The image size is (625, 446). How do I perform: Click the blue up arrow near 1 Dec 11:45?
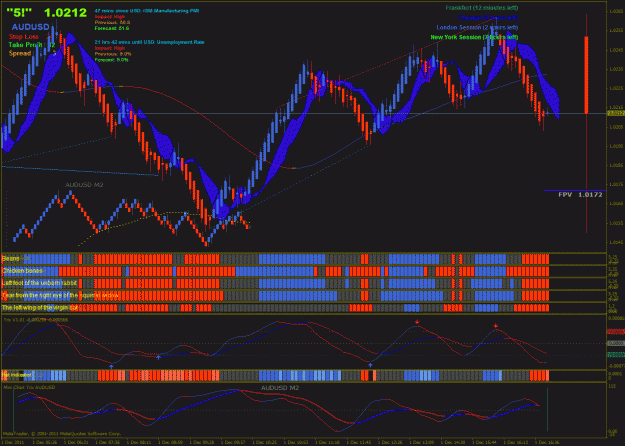370,365
